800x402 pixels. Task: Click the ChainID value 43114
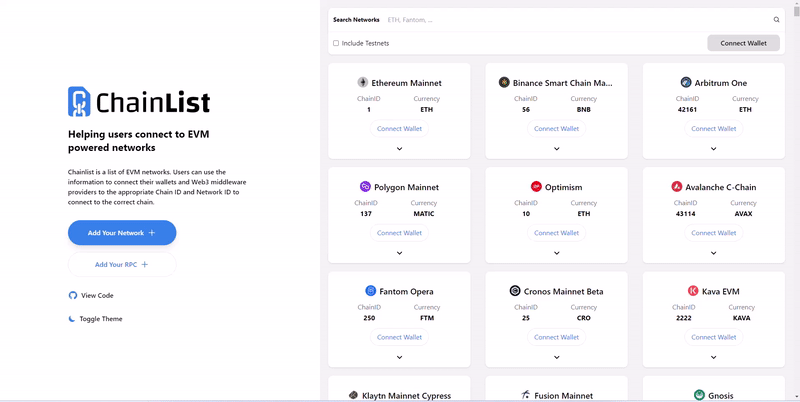(x=685, y=214)
